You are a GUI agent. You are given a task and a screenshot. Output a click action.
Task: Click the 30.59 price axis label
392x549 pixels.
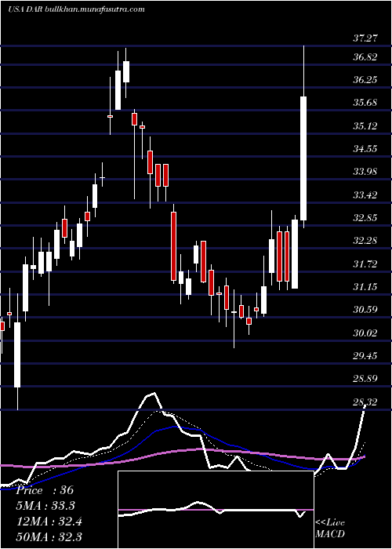pyautogui.click(x=365, y=310)
